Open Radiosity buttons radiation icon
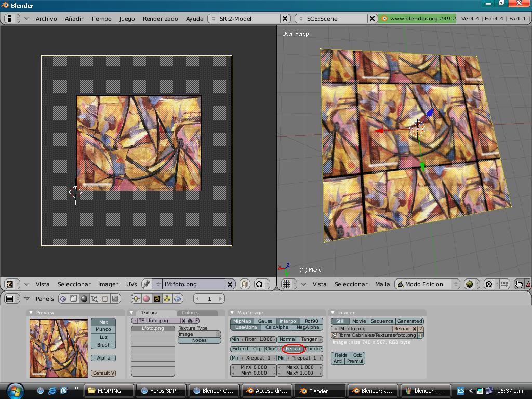 tap(167, 299)
